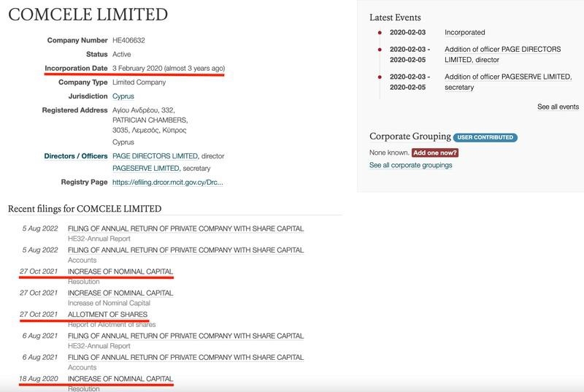Click the USER CONTRIBUTED badge
This screenshot has width=584, height=392.
pyautogui.click(x=485, y=137)
